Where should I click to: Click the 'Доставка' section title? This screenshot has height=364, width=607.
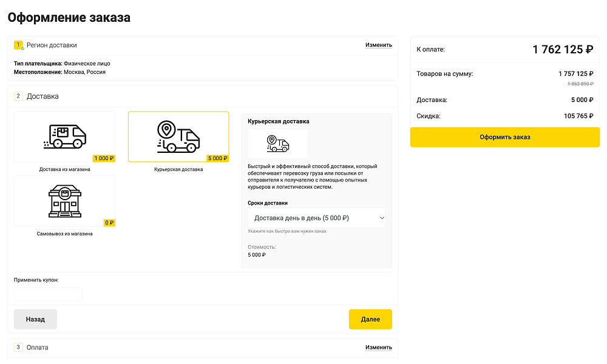click(x=42, y=96)
